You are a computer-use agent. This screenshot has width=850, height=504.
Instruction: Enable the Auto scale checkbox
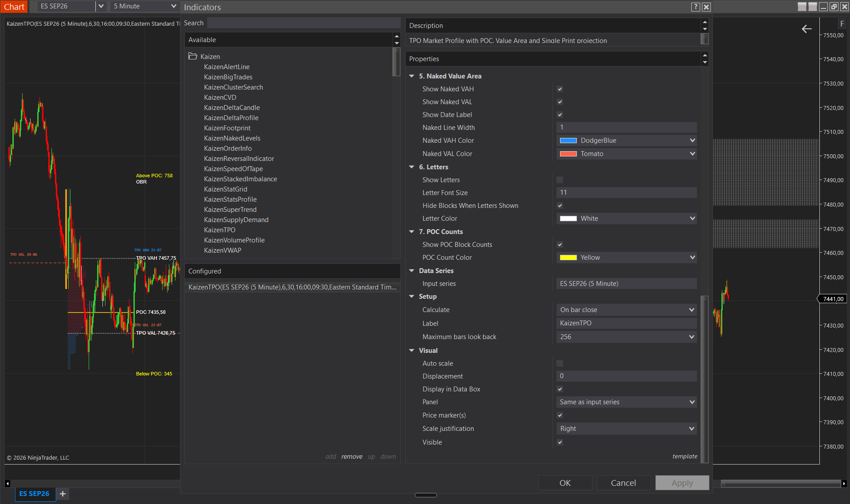[560, 363]
